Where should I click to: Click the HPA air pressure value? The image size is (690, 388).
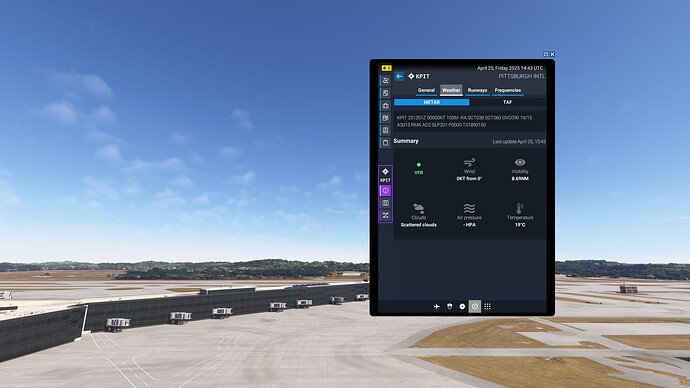click(x=469, y=225)
